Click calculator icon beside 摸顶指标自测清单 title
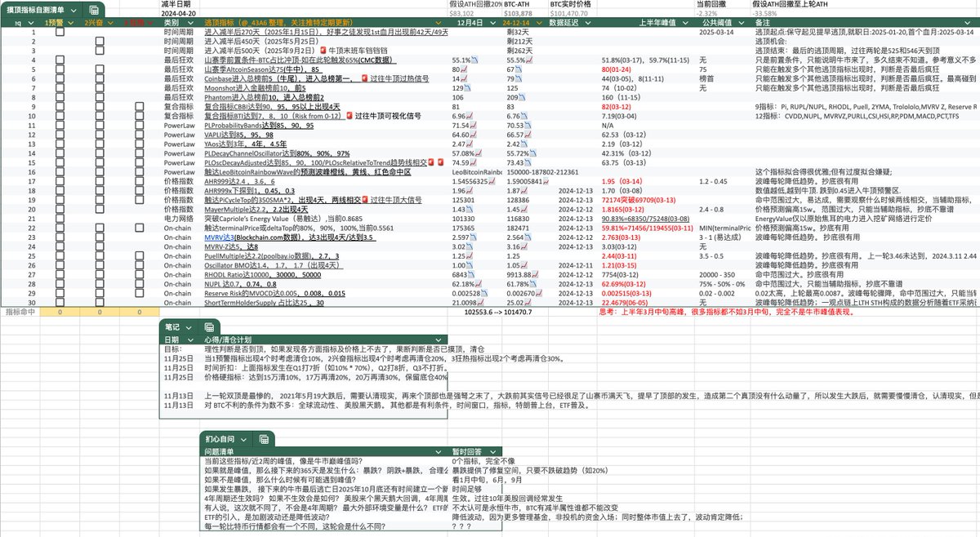The height and width of the screenshot is (537, 980). click(95, 10)
